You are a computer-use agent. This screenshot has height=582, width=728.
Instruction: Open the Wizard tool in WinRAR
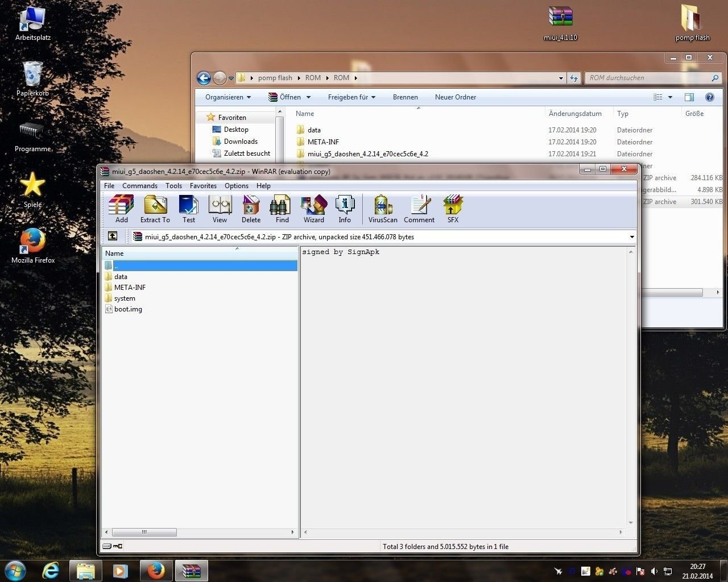point(313,209)
